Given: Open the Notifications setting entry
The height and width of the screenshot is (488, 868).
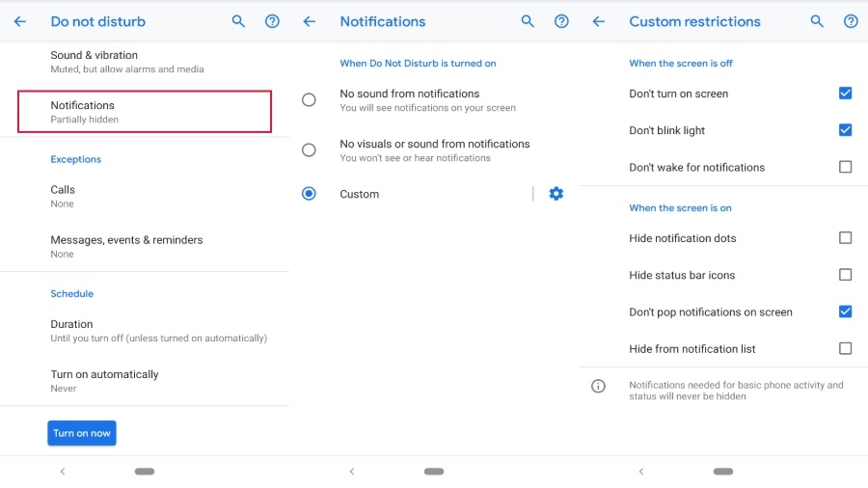Looking at the screenshot, I should click(145, 112).
